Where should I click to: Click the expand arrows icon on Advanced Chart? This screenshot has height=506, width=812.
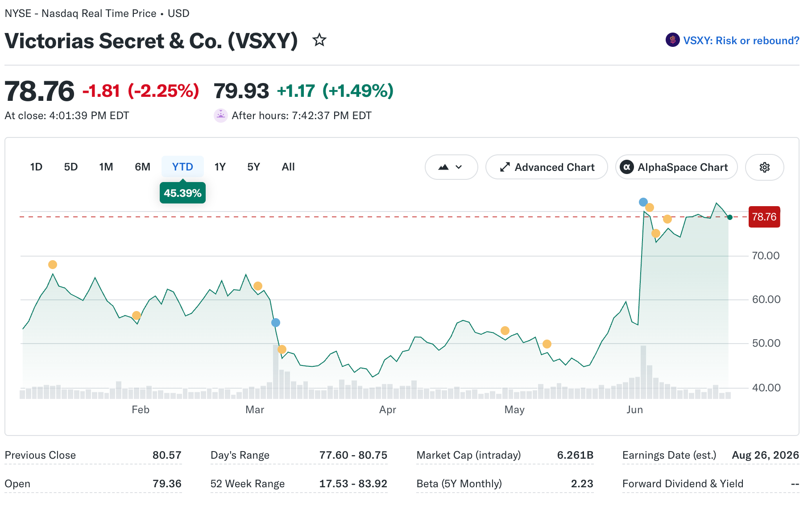(505, 167)
